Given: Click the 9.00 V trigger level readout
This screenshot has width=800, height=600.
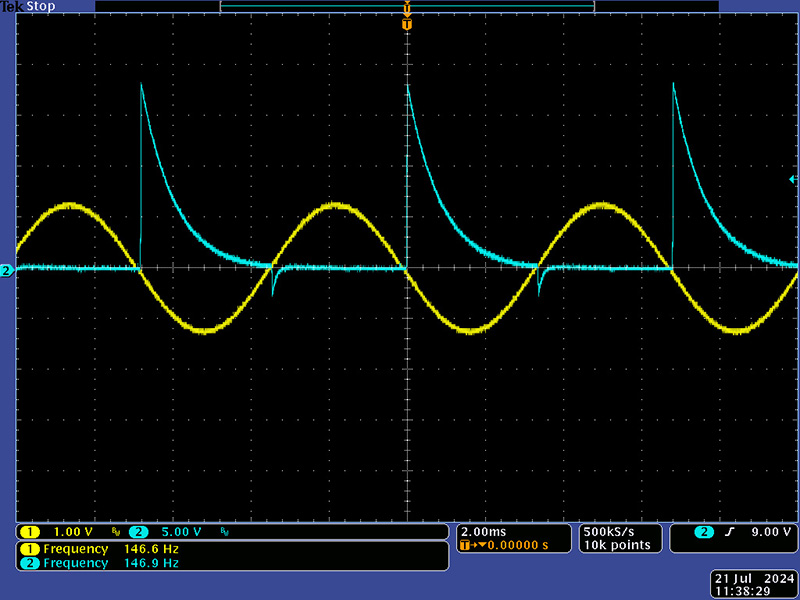Looking at the screenshot, I should pyautogui.click(x=769, y=532).
